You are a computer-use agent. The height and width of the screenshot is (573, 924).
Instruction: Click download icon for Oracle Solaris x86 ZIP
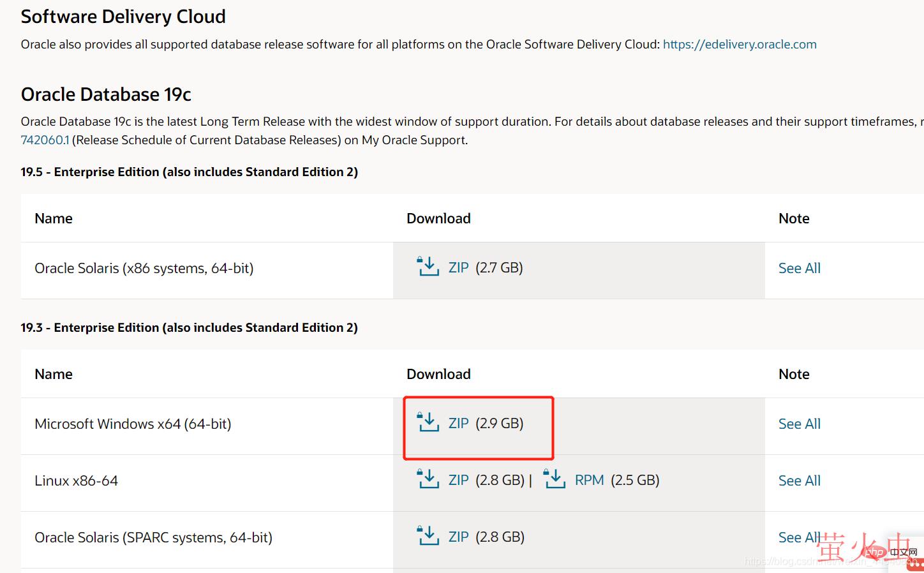428,267
